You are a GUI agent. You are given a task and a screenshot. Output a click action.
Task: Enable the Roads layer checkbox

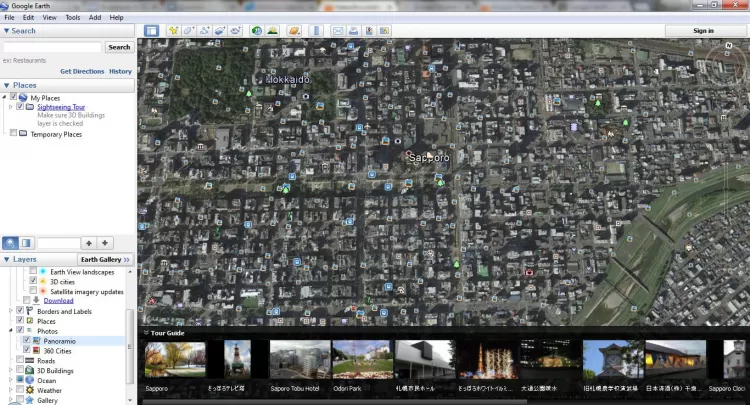20,360
